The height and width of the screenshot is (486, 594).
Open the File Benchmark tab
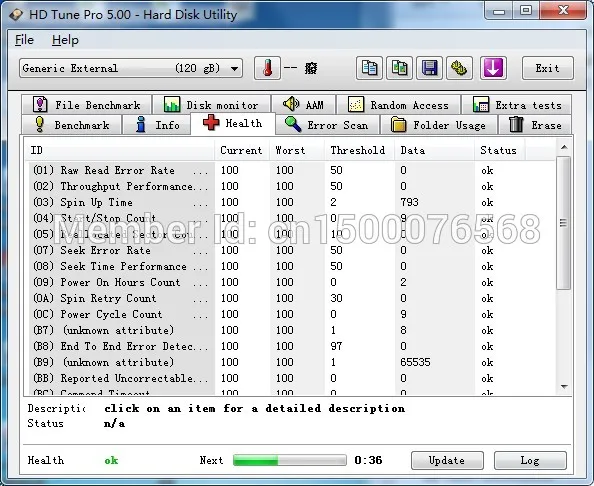tap(86, 105)
